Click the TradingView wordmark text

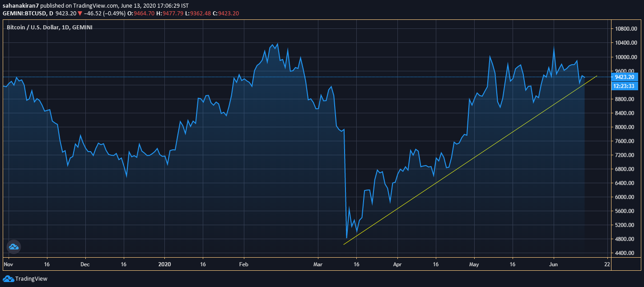coord(31,279)
